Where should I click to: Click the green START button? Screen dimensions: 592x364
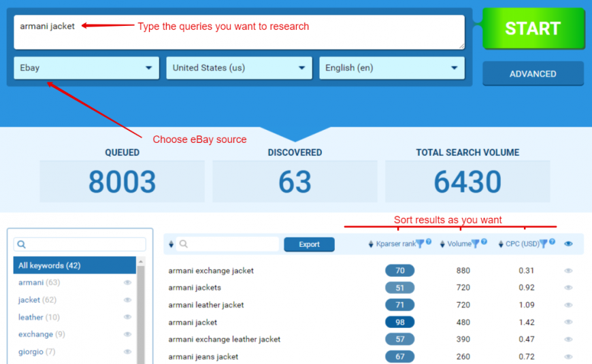(533, 29)
